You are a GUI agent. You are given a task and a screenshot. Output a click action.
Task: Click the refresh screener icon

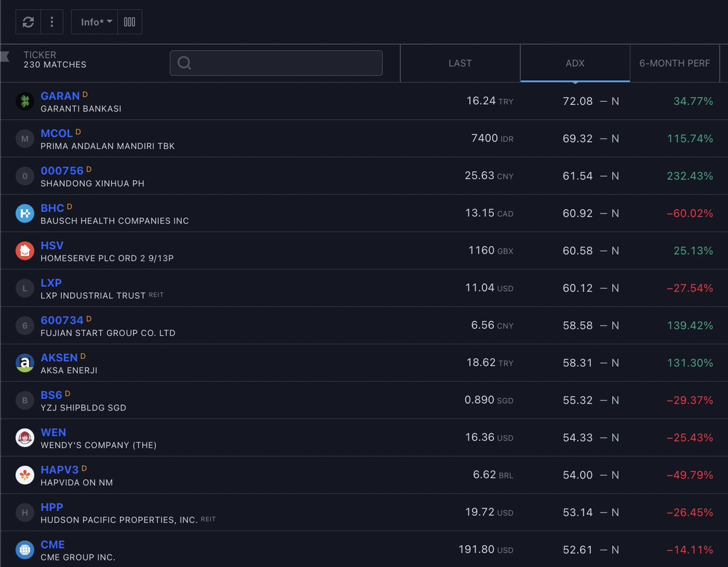click(28, 22)
